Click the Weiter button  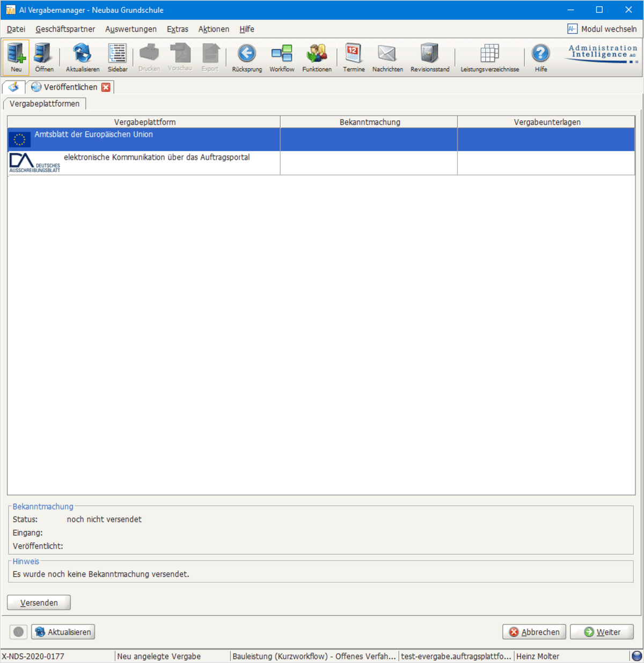(x=602, y=632)
